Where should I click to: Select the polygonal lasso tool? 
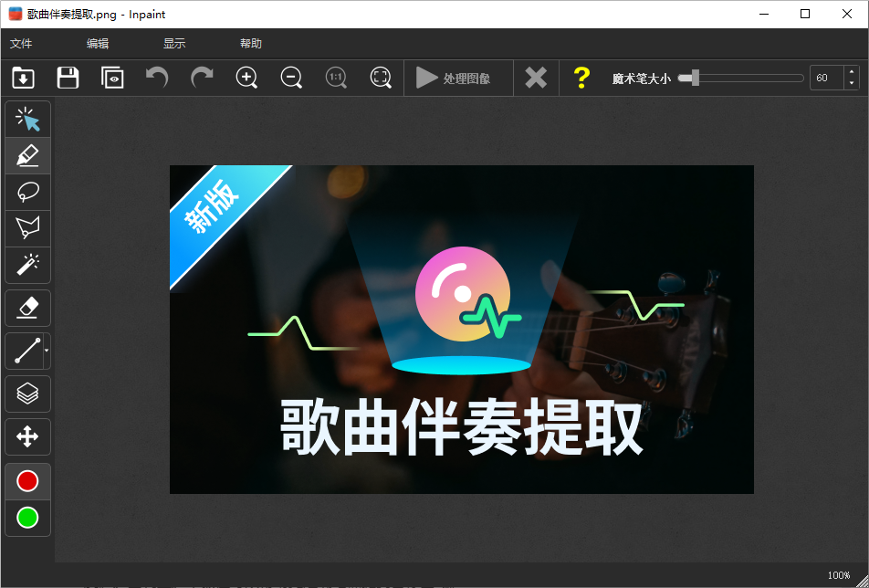click(x=27, y=227)
